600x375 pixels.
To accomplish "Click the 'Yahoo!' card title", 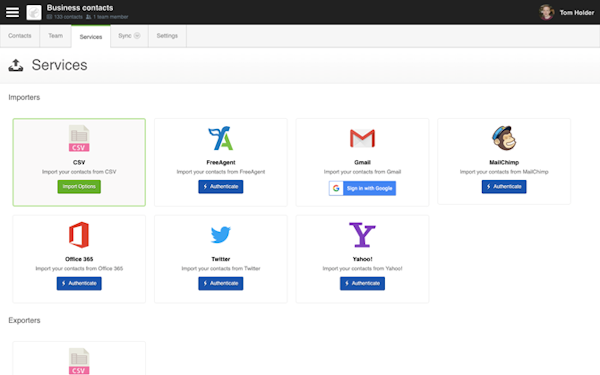I will 362,259.
